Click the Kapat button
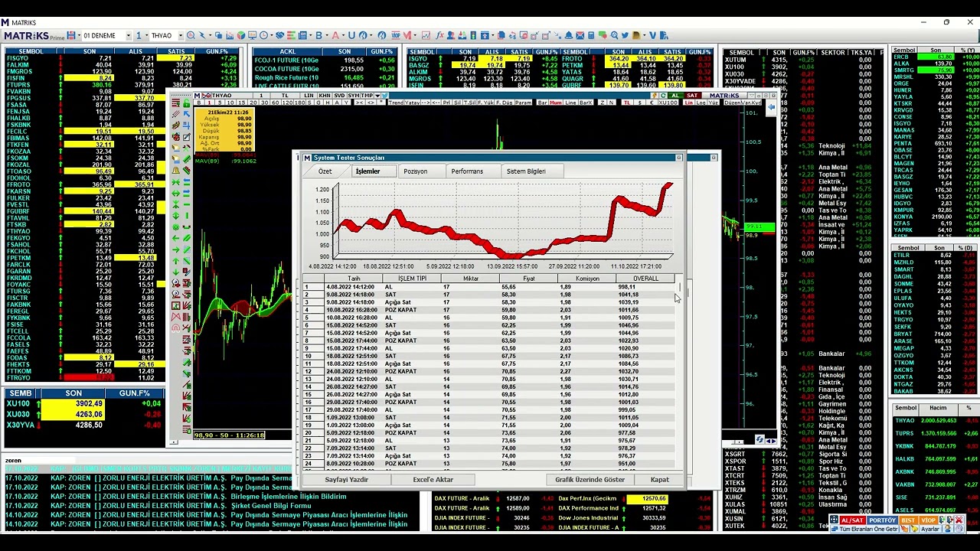 coord(660,480)
